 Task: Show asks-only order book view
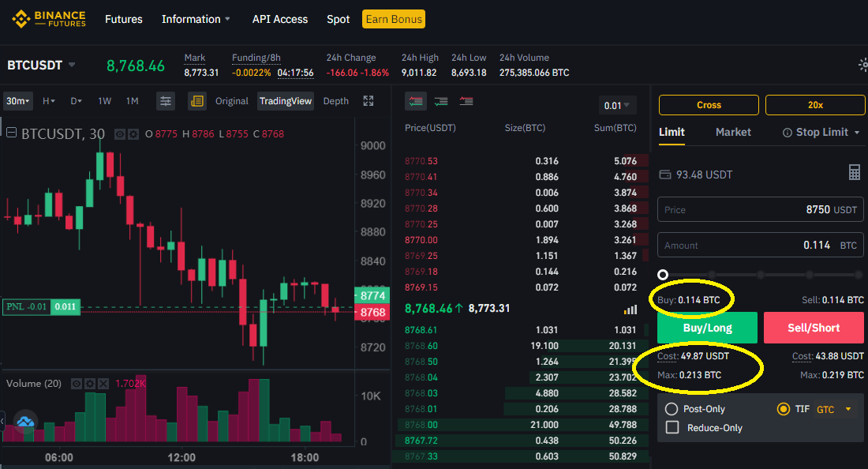click(466, 101)
